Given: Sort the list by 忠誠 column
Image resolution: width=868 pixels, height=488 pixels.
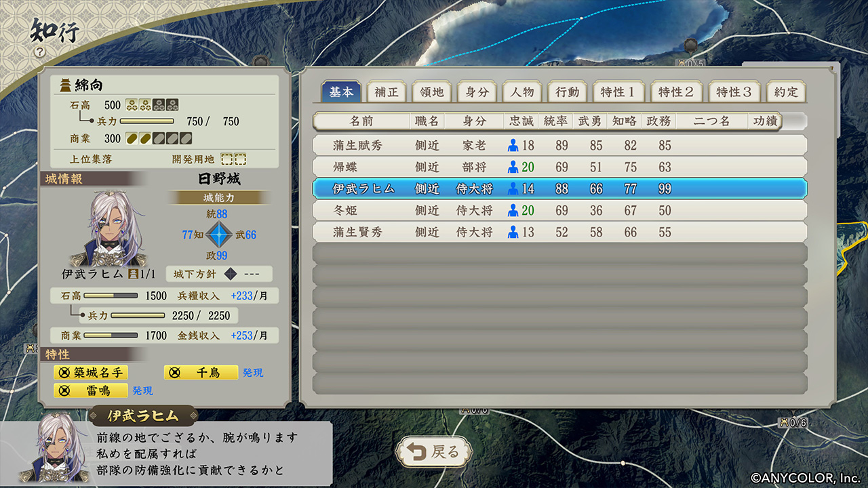Looking at the screenshot, I should tap(521, 121).
